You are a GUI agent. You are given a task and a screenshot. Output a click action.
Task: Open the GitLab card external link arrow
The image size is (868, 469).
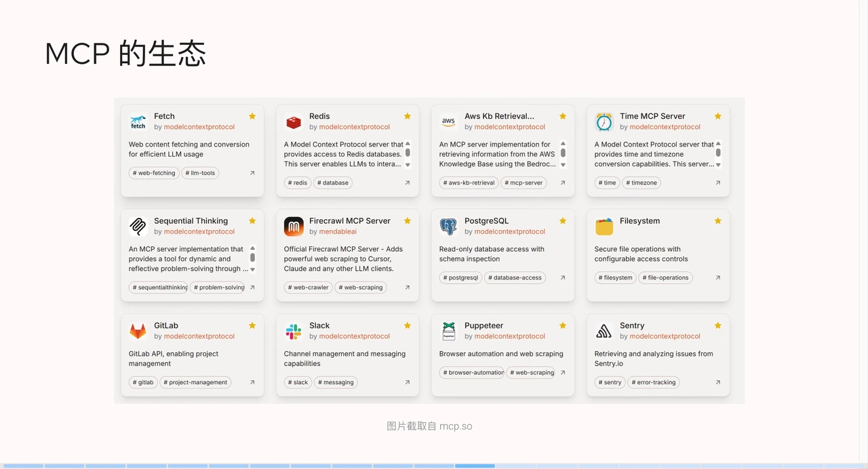[252, 382]
